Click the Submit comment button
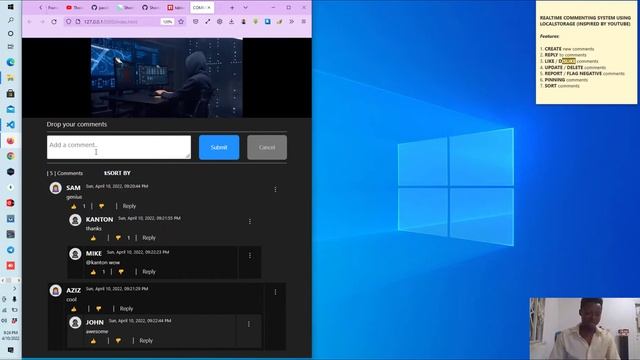This screenshot has height=360, width=640. (219, 147)
